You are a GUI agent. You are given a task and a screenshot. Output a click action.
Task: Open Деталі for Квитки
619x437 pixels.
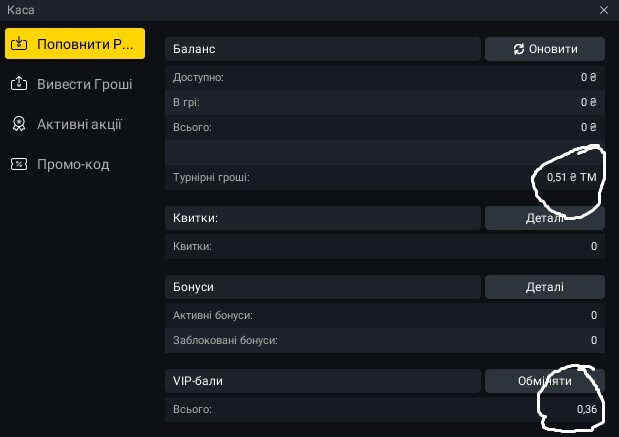tap(544, 218)
